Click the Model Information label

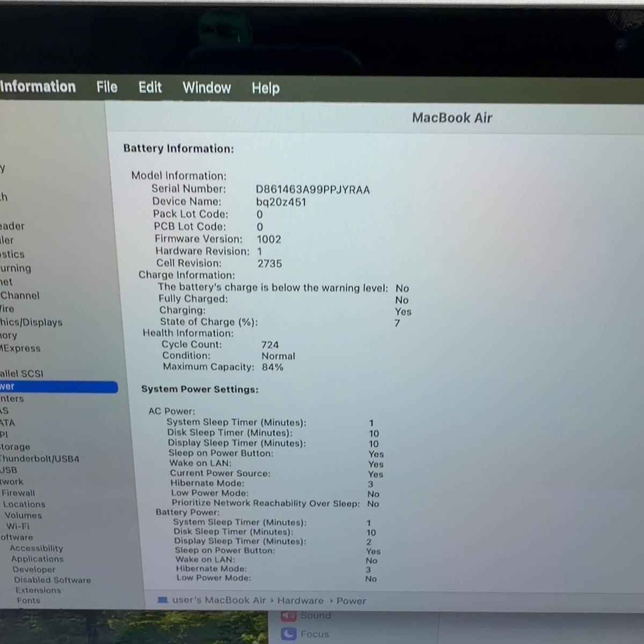pos(179,176)
